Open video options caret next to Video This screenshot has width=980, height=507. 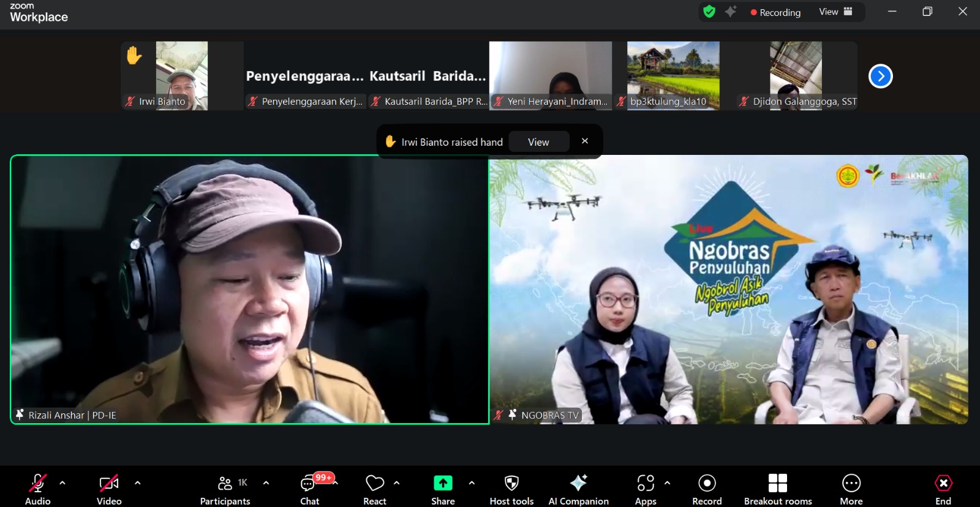point(138,483)
